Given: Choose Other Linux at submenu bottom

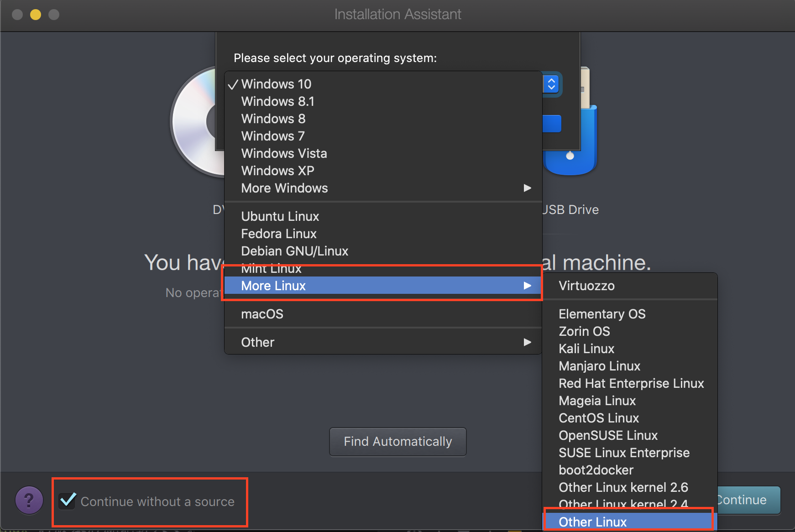Looking at the screenshot, I should [x=630, y=522].
